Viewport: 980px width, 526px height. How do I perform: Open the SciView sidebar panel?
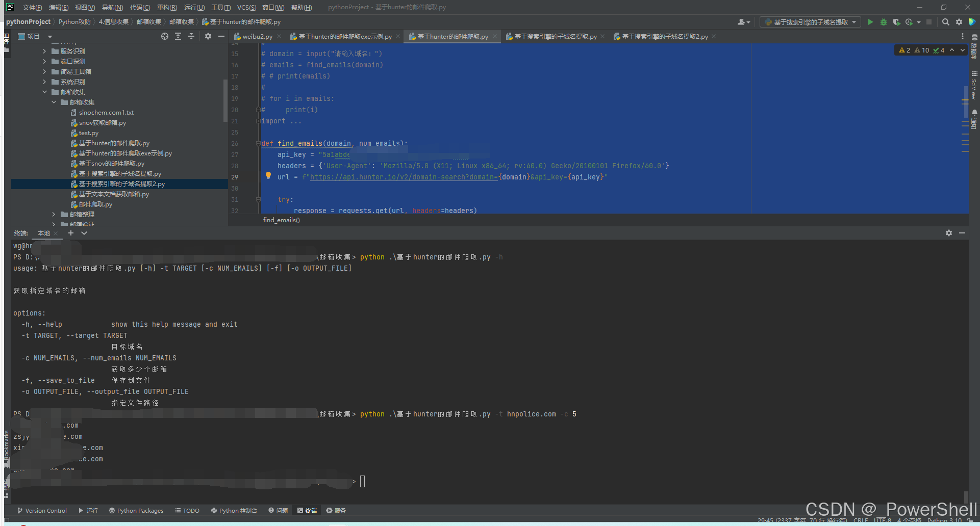(x=974, y=86)
